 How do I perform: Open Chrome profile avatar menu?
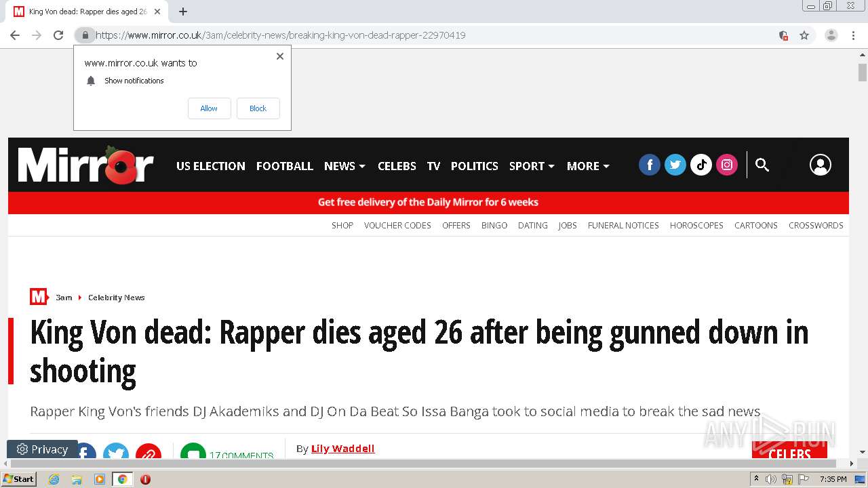click(831, 35)
